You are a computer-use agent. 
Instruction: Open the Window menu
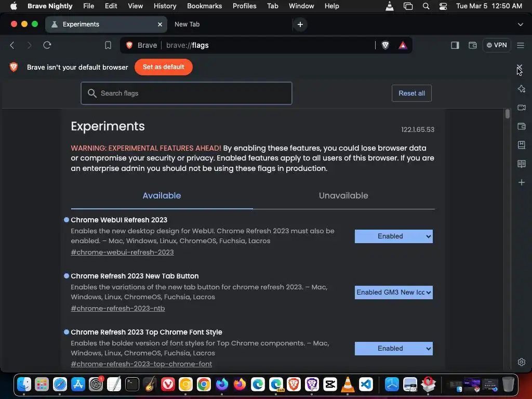pos(301,6)
